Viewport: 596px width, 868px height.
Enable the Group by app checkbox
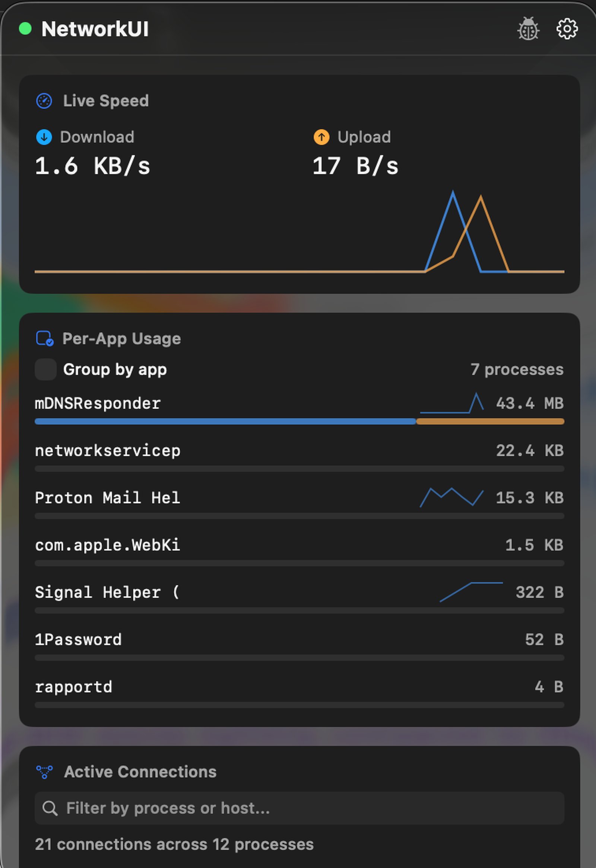[x=45, y=369]
